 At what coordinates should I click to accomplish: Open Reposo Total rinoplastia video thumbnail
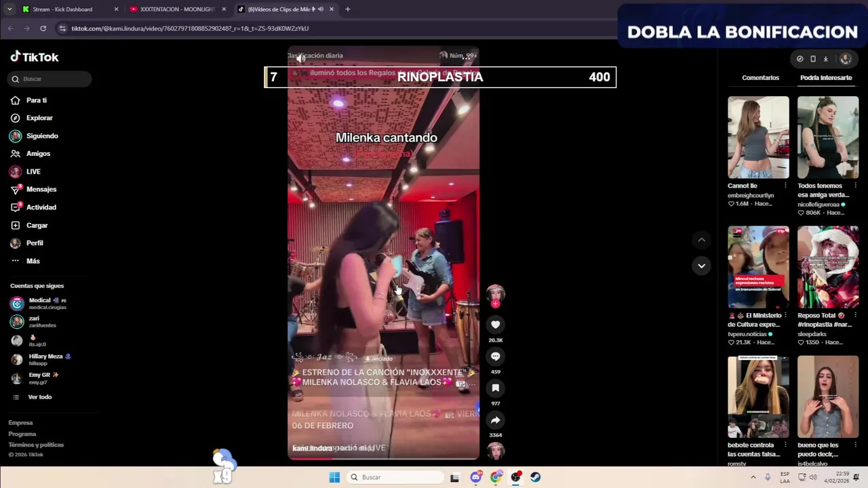coord(828,267)
